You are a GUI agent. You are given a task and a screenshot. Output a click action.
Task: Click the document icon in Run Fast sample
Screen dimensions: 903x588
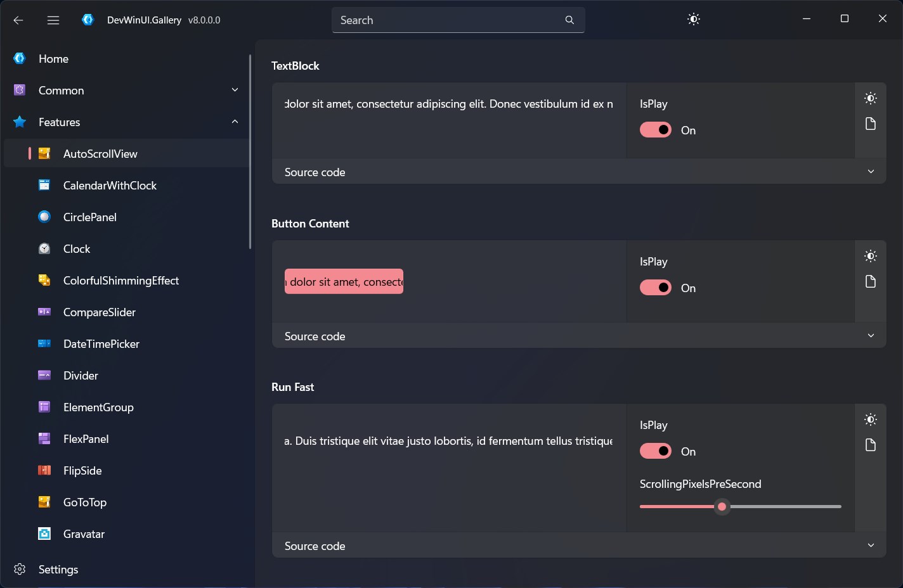(x=871, y=445)
